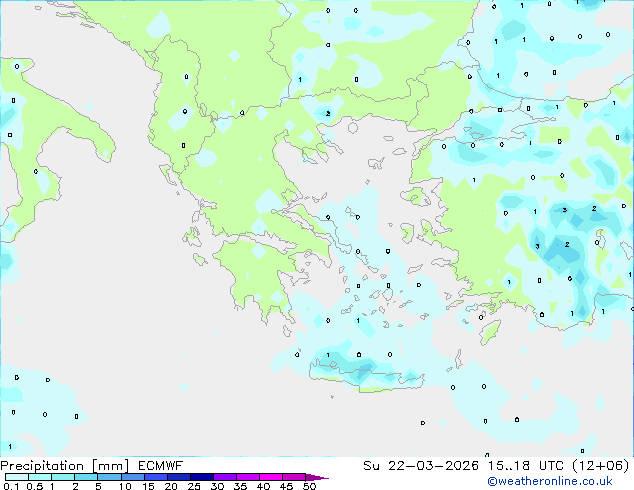Click the 25–30 mm navy legend swatch
The width and height of the screenshot is (634, 490).
point(202,477)
